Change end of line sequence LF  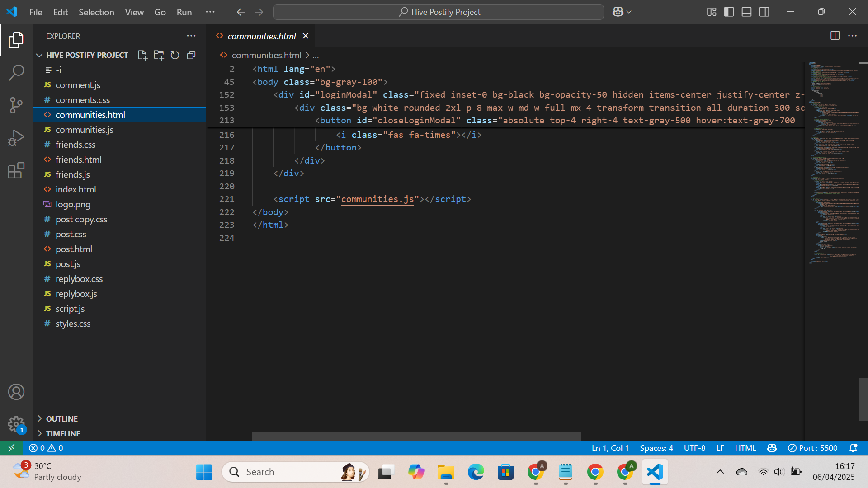click(x=720, y=448)
